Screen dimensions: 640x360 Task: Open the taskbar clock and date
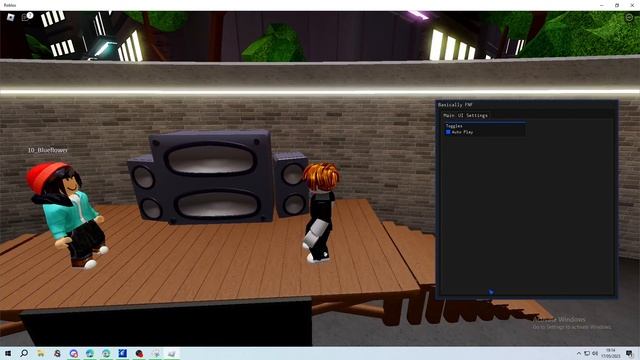[611, 353]
